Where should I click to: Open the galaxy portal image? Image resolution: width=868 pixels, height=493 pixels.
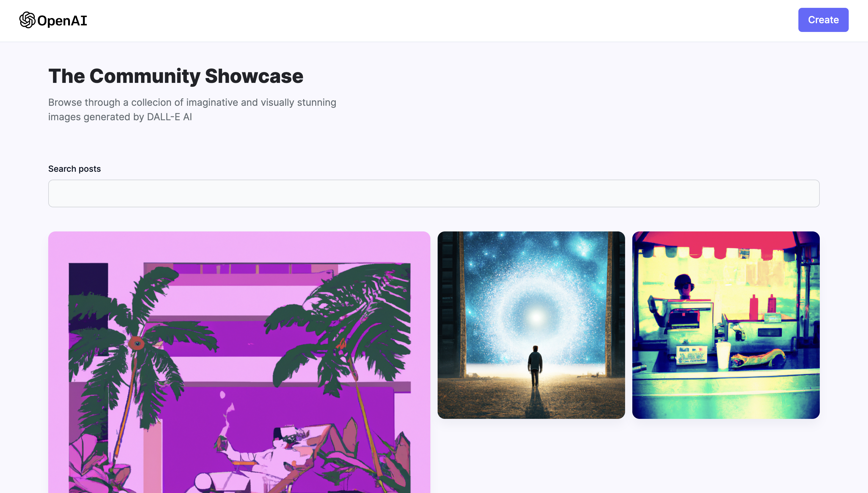coord(531,325)
